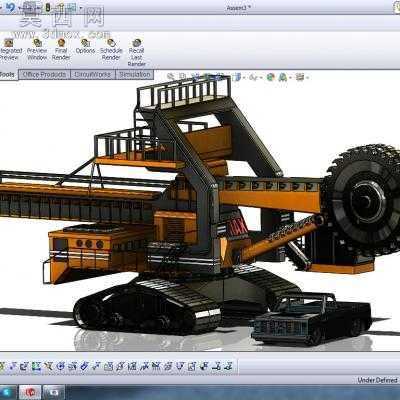Click the Undo arrow icon
This screenshot has height=400, width=400.
10,7
